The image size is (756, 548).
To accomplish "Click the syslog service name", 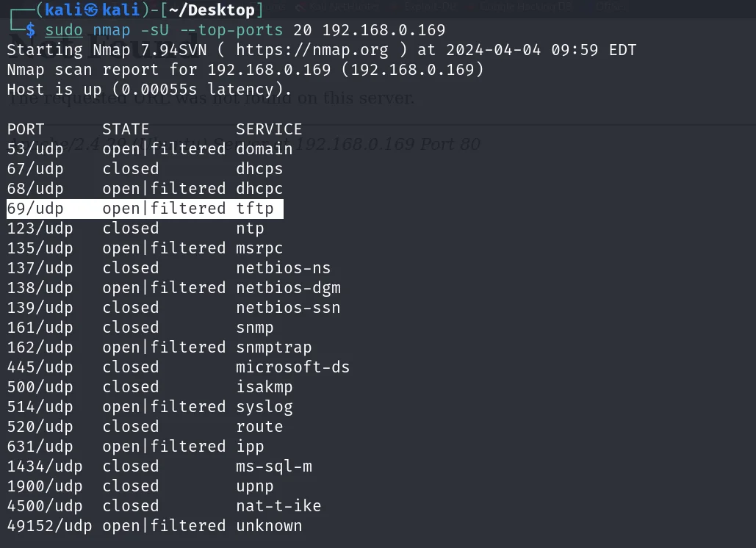I will pyautogui.click(x=264, y=407).
